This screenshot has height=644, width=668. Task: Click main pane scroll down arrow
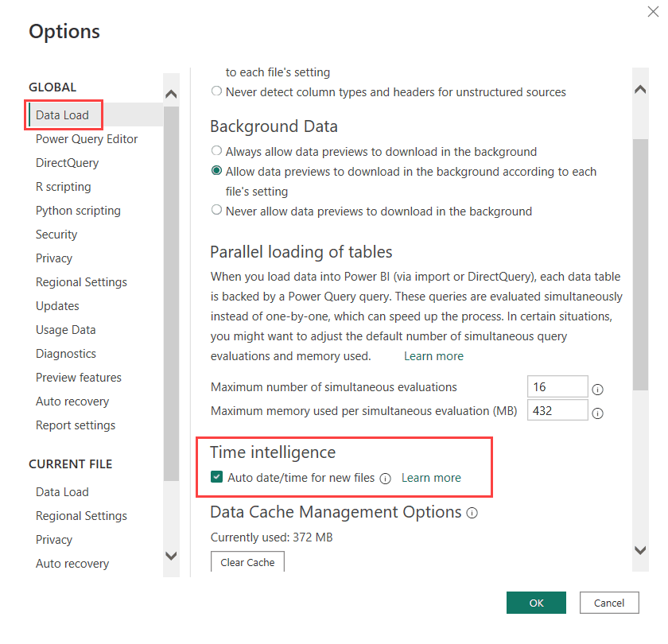(640, 550)
